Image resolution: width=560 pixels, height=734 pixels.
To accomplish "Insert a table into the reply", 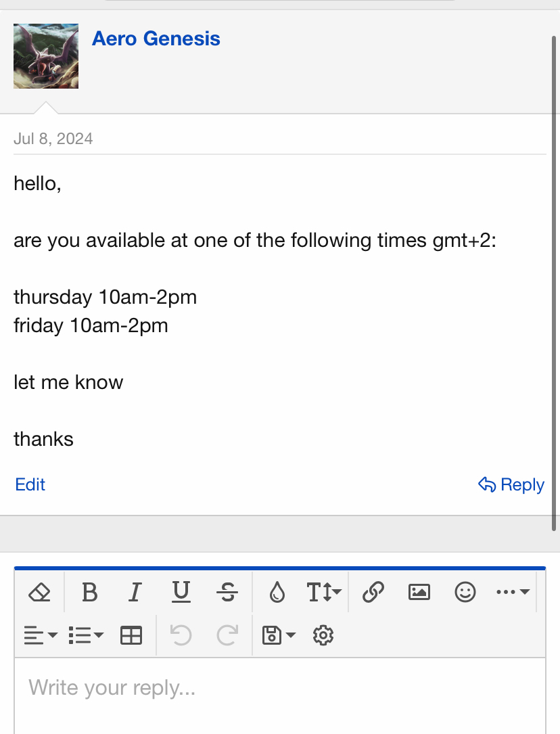I will pos(131,636).
